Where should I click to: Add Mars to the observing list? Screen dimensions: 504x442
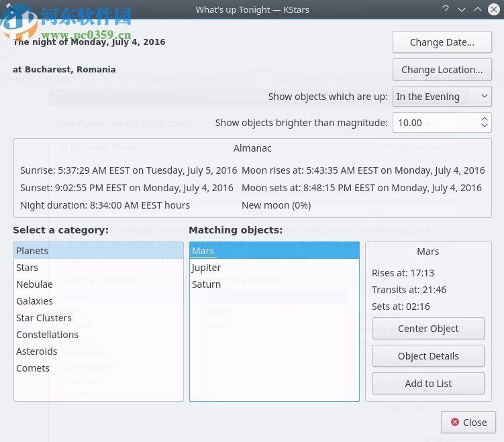pos(428,384)
